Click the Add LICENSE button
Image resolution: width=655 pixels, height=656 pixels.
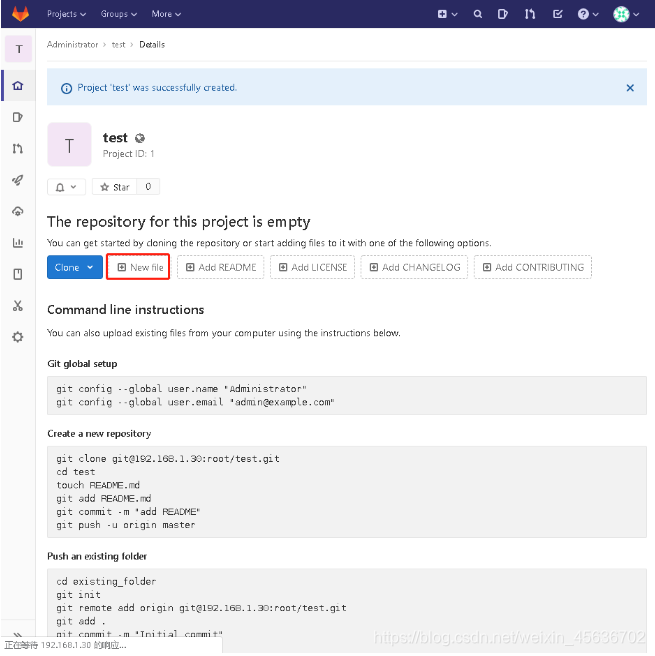tap(312, 267)
